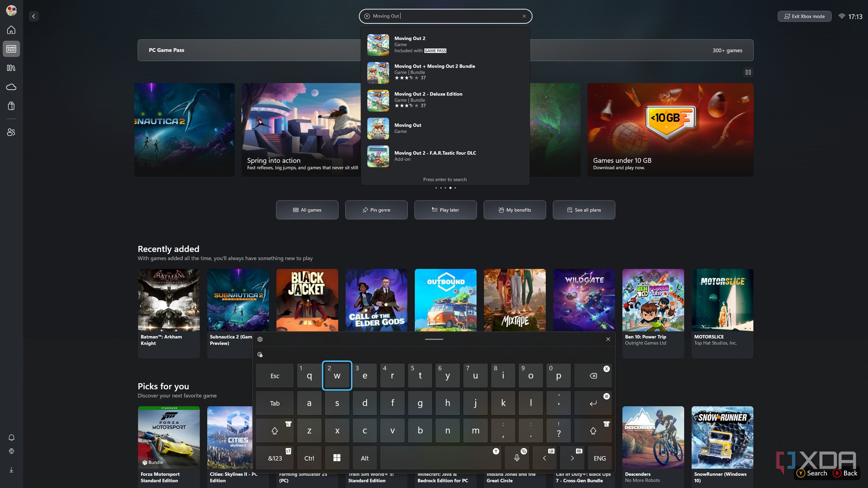Screen dimensions: 868x488
Task: Select the Game Pass sidebar icon
Action: pos(11,49)
